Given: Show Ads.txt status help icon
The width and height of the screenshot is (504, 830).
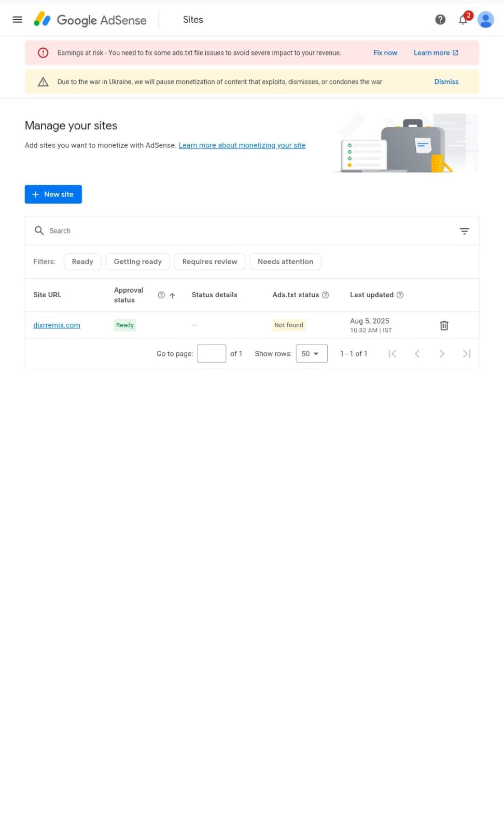Looking at the screenshot, I should pyautogui.click(x=326, y=295).
